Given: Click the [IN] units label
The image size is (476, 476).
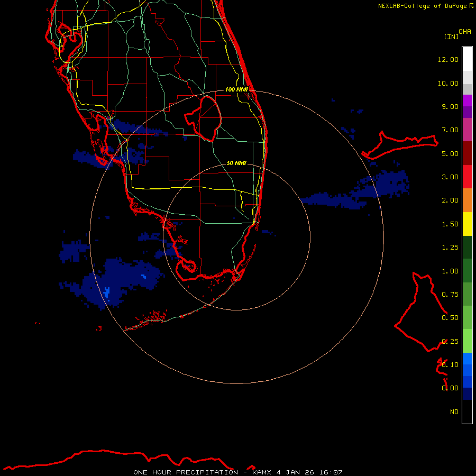Looking at the screenshot, I should pyautogui.click(x=451, y=36).
